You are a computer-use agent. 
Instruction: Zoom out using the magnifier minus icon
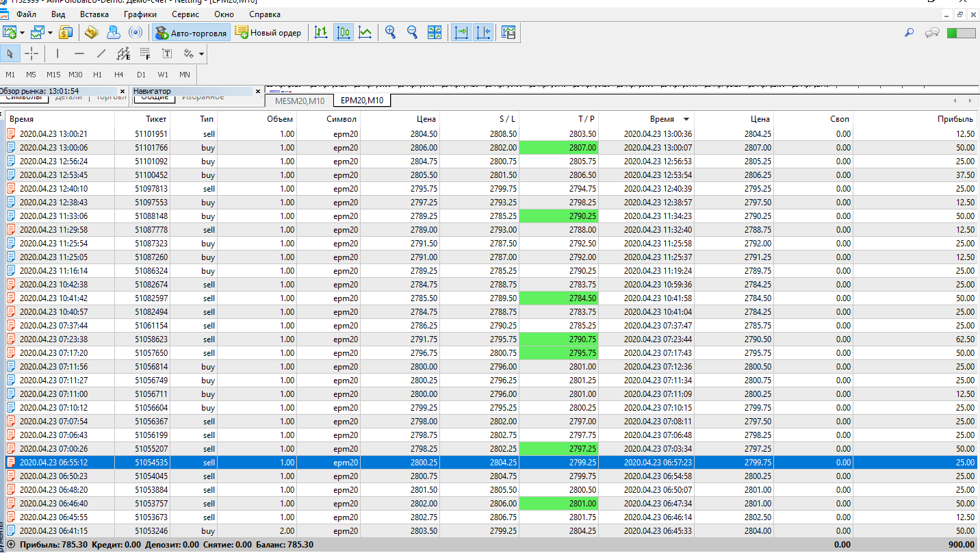point(413,32)
